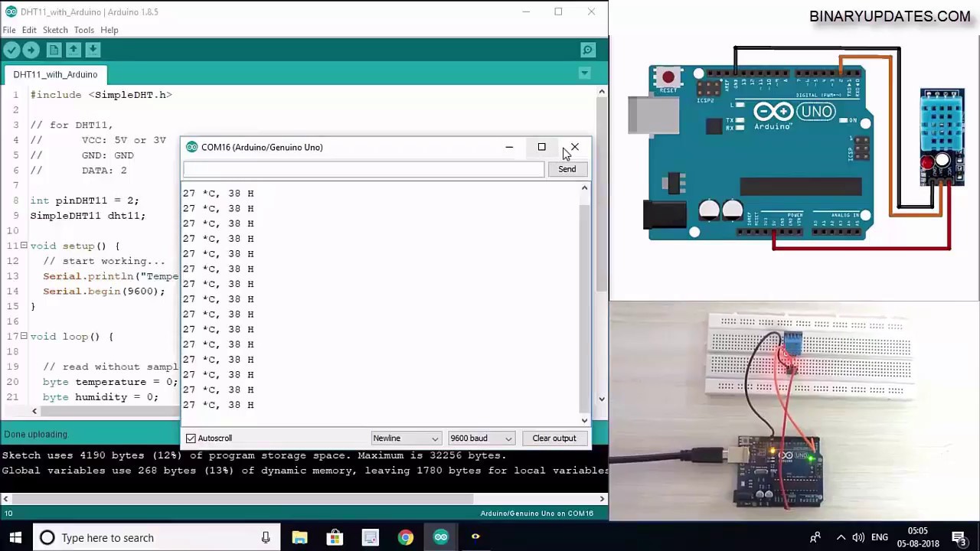Click the last '27 *C, 38 H' serial output line

coord(218,405)
